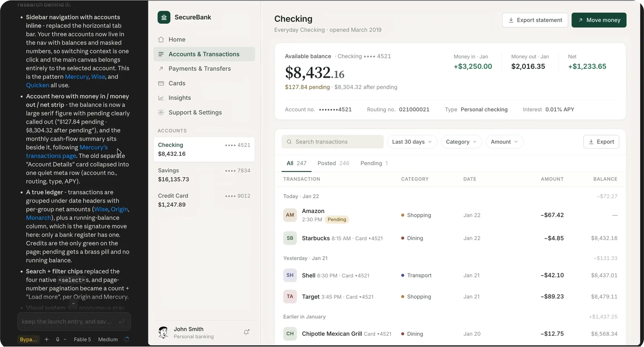Open the Fable 5 model selector
This screenshot has width=644, height=347.
[x=83, y=339]
